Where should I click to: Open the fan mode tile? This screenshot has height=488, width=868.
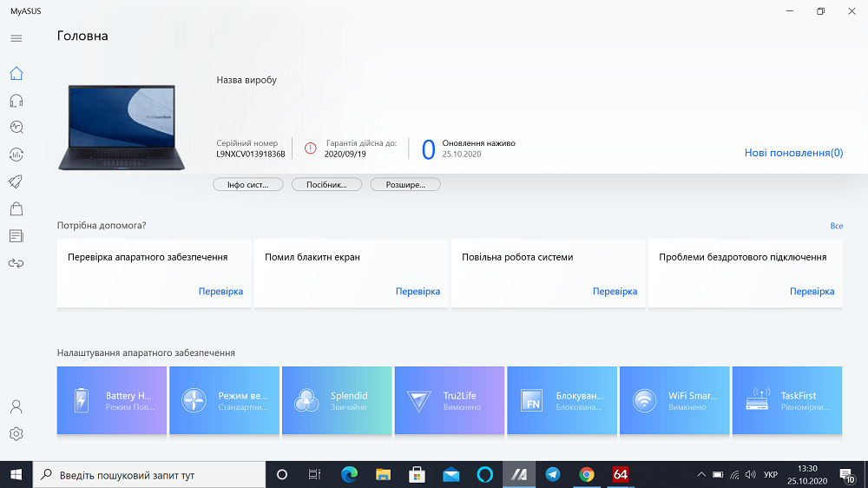pos(224,400)
